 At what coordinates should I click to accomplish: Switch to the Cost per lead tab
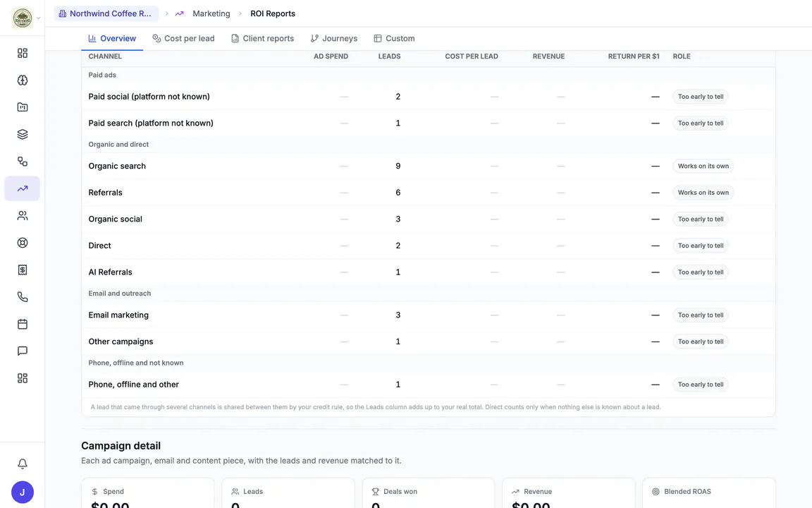point(183,38)
